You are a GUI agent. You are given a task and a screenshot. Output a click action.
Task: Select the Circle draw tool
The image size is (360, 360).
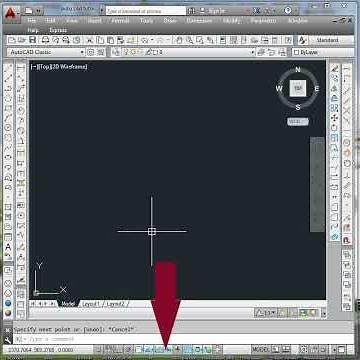[8, 127]
